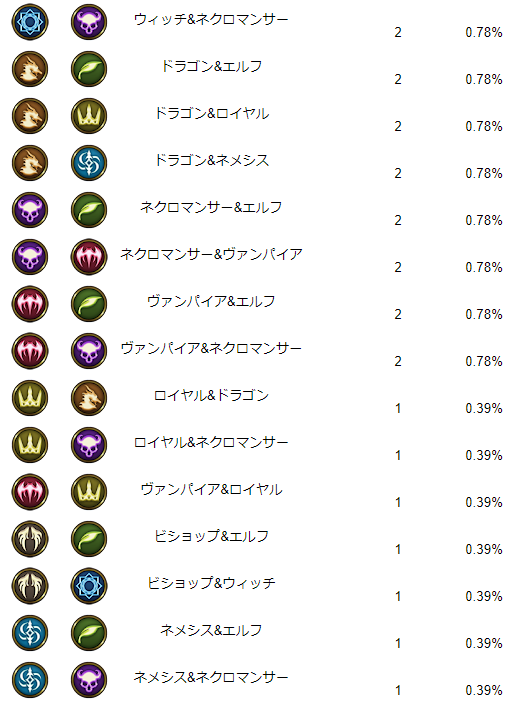Click the Vampire icon in the ヴァンパイア&エルフ row
The height and width of the screenshot is (713, 511).
(30, 304)
